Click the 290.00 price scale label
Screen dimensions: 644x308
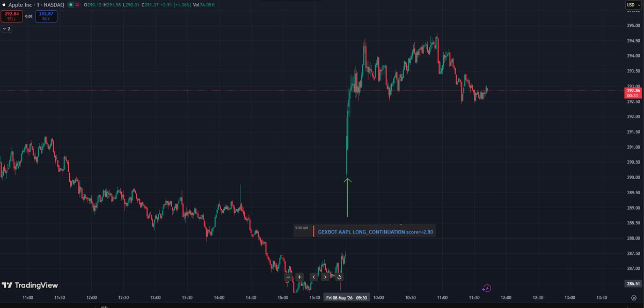(x=633, y=178)
